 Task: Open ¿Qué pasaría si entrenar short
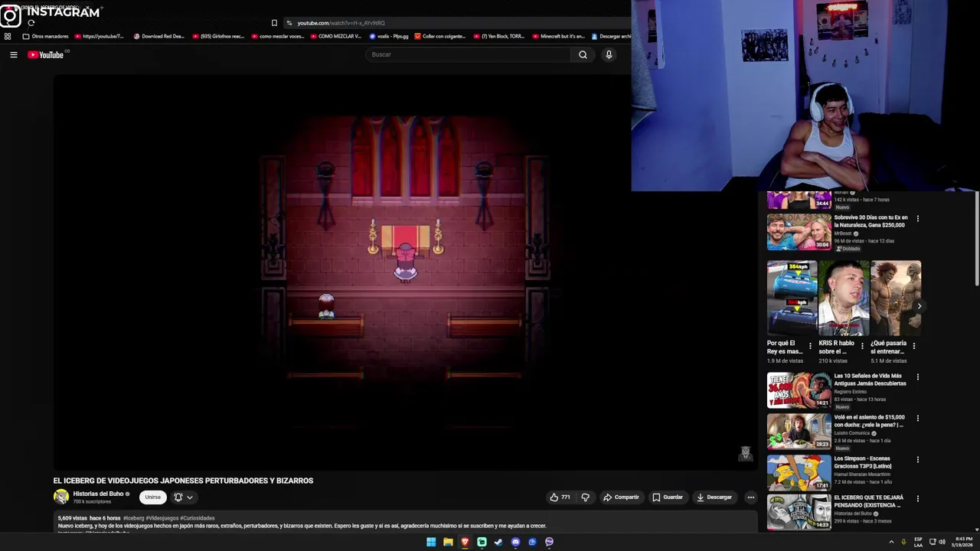896,298
